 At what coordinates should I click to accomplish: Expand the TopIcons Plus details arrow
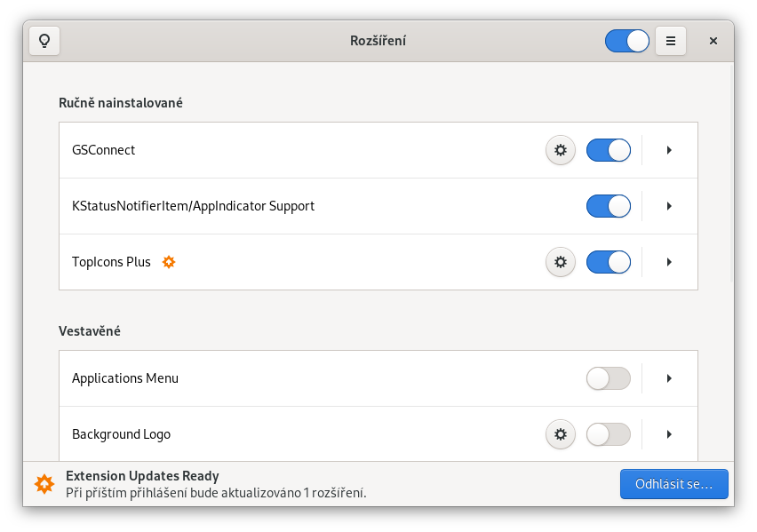point(669,262)
